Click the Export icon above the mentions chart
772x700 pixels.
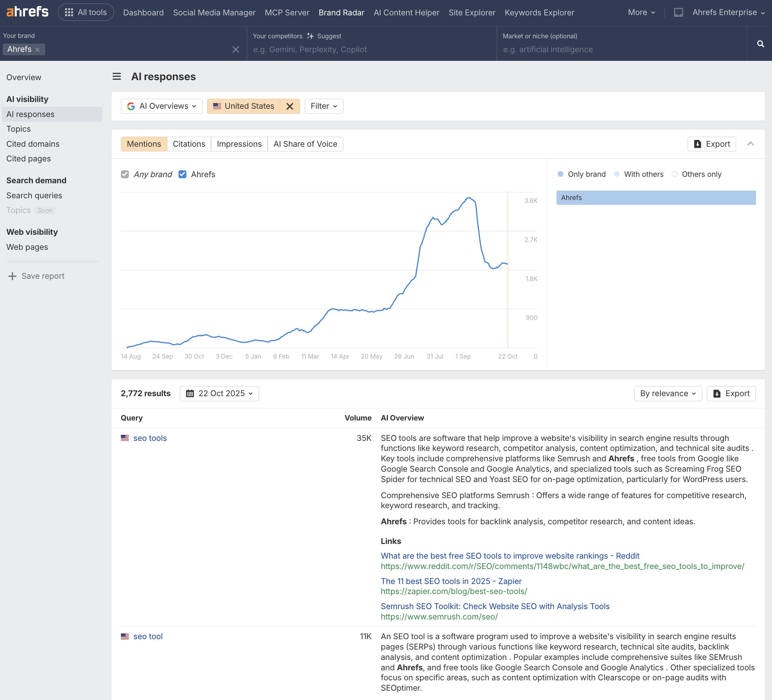click(698, 144)
